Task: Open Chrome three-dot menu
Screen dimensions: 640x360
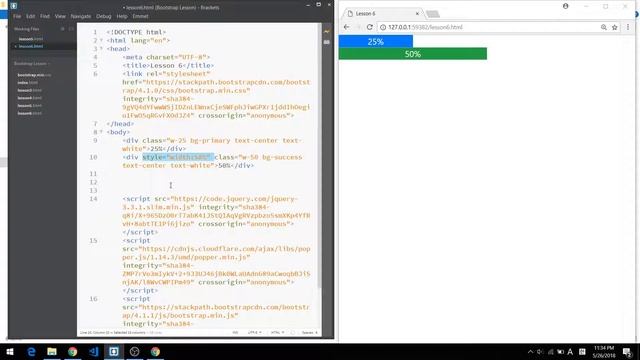Action: pos(628,27)
